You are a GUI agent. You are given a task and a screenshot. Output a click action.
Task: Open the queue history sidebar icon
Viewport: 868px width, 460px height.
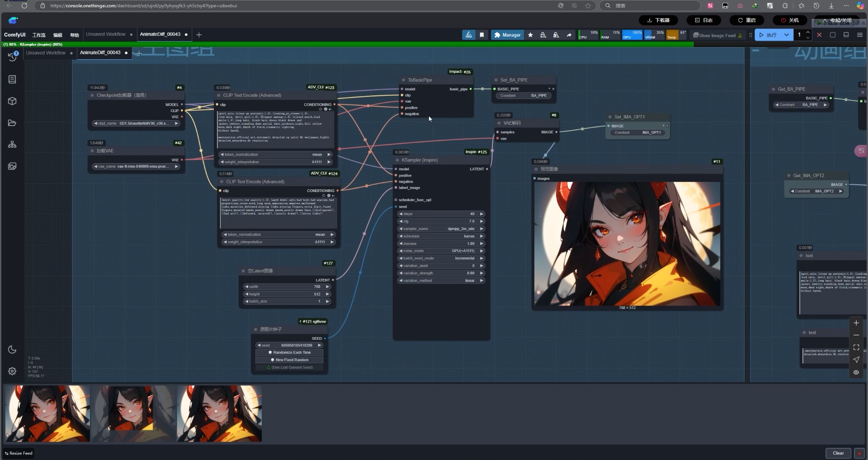tap(12, 56)
